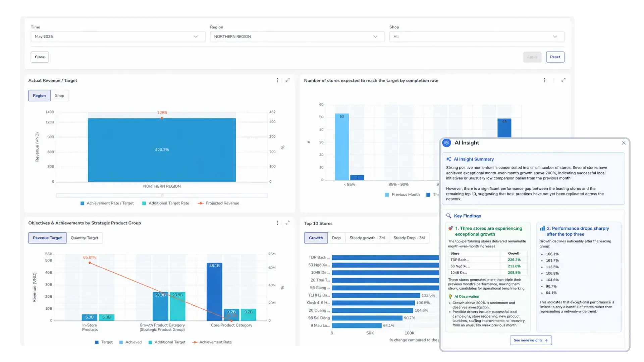Switch to the Shop tab
Image resolution: width=644 pixels, height=362 pixels.
tap(60, 96)
